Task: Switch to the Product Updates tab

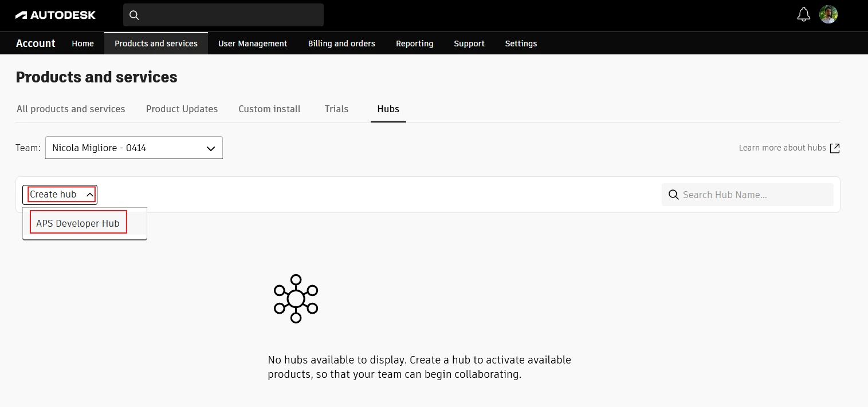Action: (182, 109)
